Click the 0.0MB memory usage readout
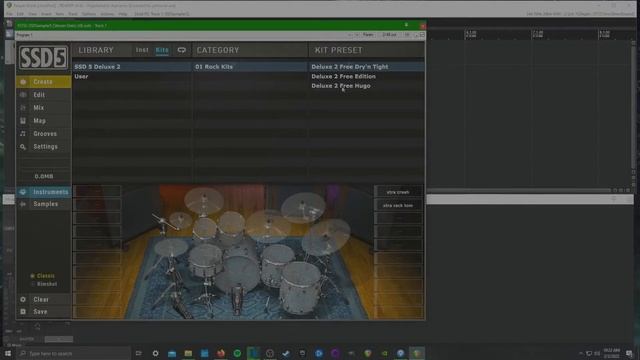 pyautogui.click(x=44, y=176)
